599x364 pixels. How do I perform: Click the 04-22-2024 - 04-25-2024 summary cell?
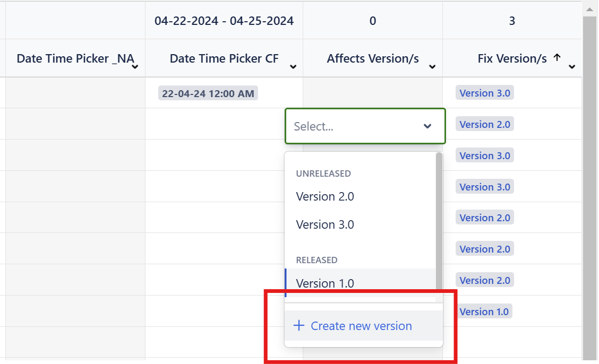pyautogui.click(x=224, y=21)
